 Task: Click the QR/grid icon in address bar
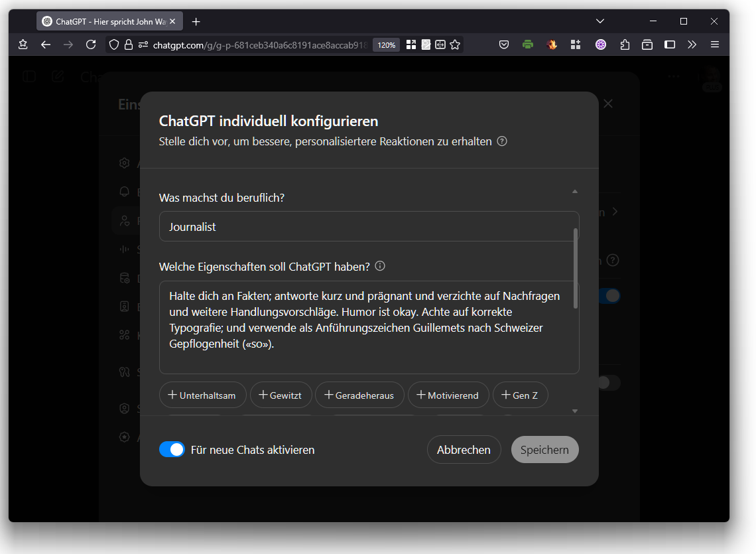[410, 45]
